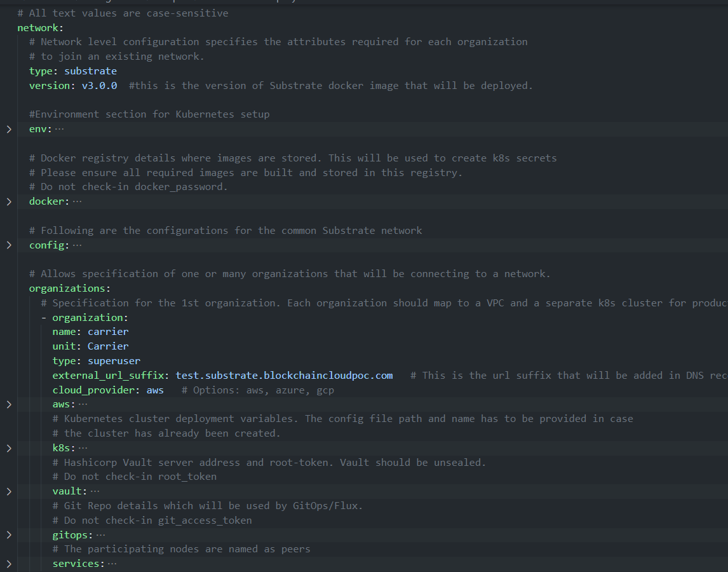Place cursor on 'substrate' type value
The height and width of the screenshot is (572, 728).
91,71
